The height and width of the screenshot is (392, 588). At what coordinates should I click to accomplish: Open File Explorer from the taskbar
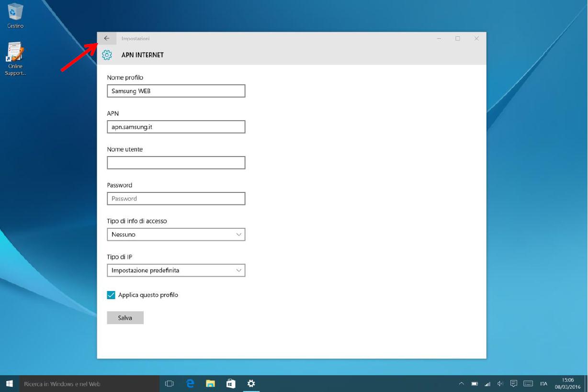[x=210, y=383]
